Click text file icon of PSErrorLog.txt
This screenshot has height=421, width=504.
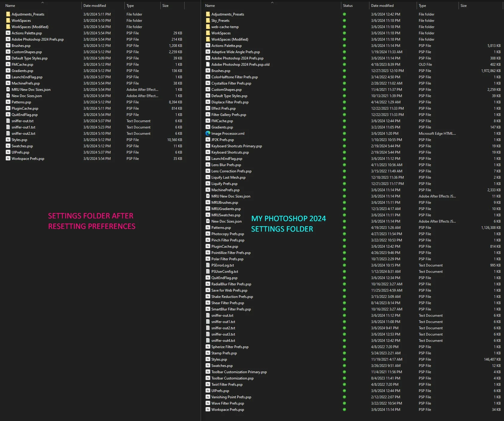coord(208,265)
